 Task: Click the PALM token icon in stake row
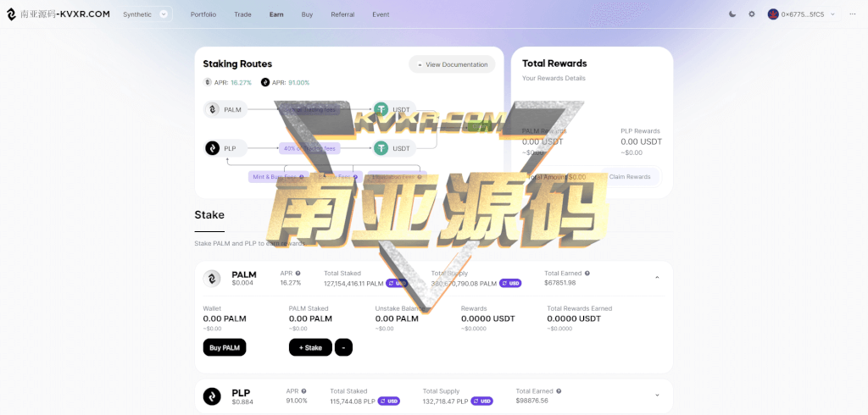[x=211, y=279]
